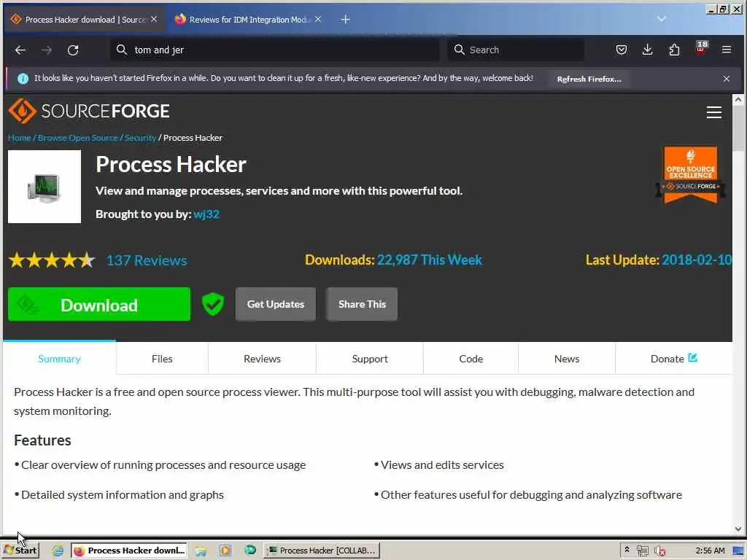Select the Support tab

click(x=370, y=359)
